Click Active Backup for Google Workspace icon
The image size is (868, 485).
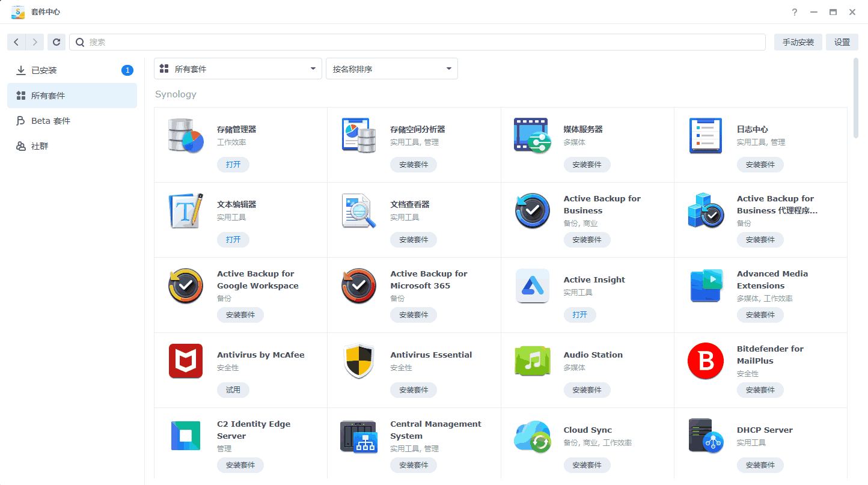[x=186, y=285]
